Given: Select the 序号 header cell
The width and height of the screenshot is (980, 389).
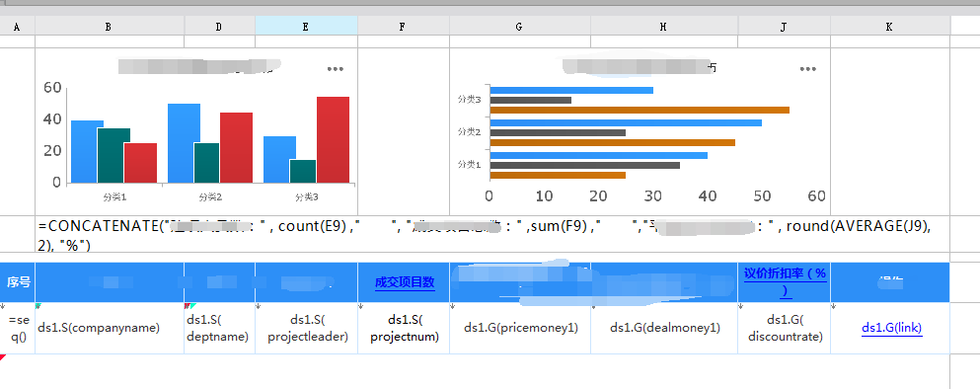Looking at the screenshot, I should (x=18, y=282).
